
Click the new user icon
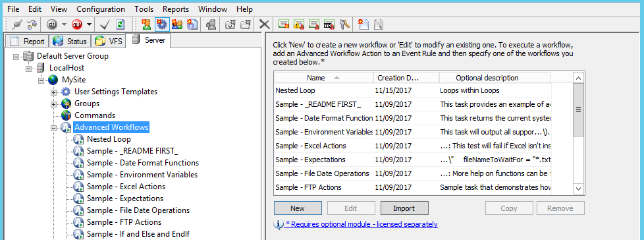pyautogui.click(x=146, y=24)
